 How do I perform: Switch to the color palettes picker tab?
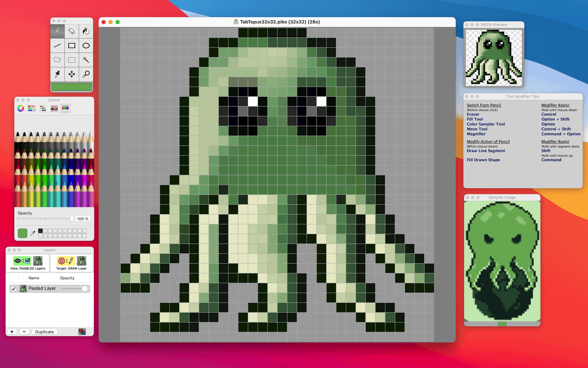pos(43,108)
